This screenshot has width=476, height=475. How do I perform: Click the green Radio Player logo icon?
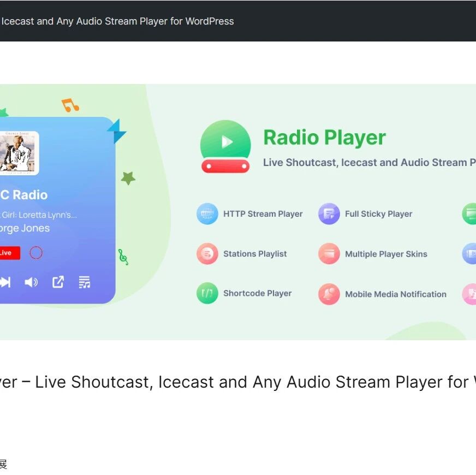(225, 147)
